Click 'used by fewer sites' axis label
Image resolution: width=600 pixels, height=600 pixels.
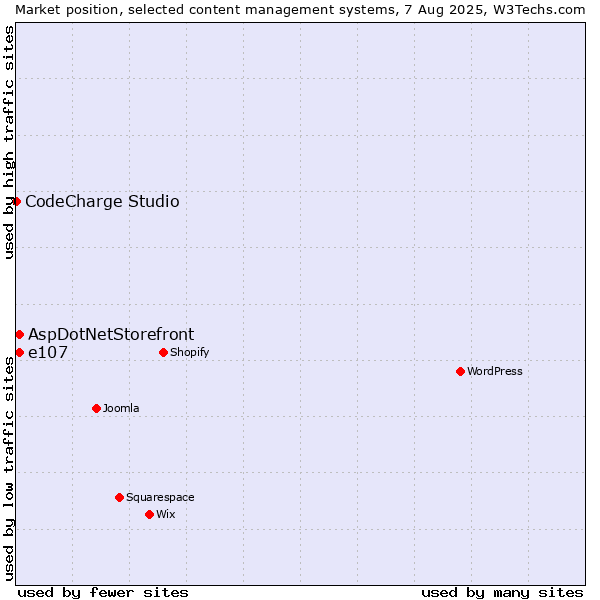[103, 593]
